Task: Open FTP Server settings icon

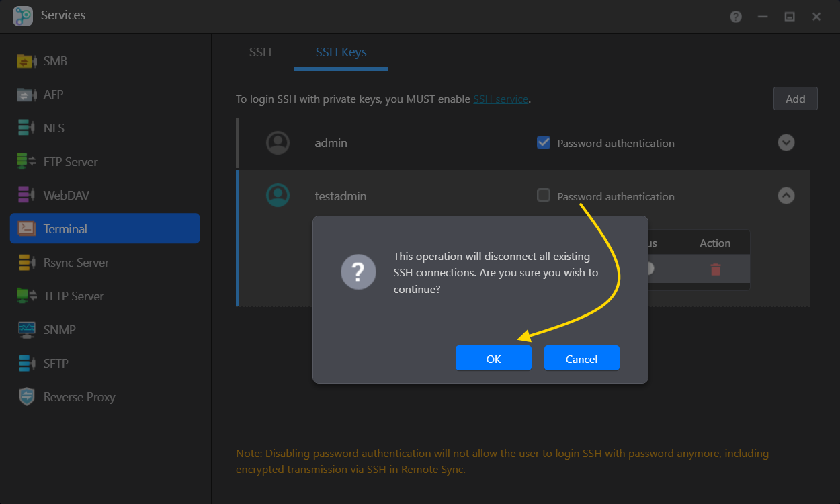Action: (26, 162)
